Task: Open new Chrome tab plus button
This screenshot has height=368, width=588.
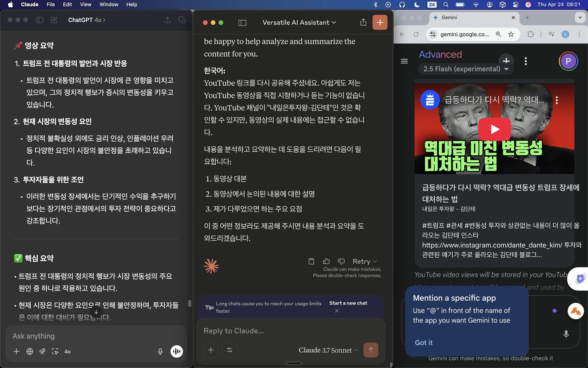Action: click(x=527, y=18)
